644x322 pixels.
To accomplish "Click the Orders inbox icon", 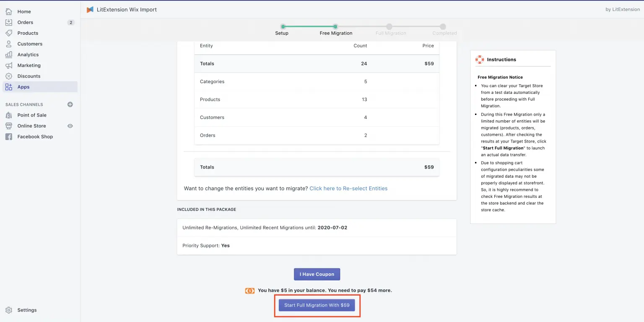I will (x=9, y=22).
